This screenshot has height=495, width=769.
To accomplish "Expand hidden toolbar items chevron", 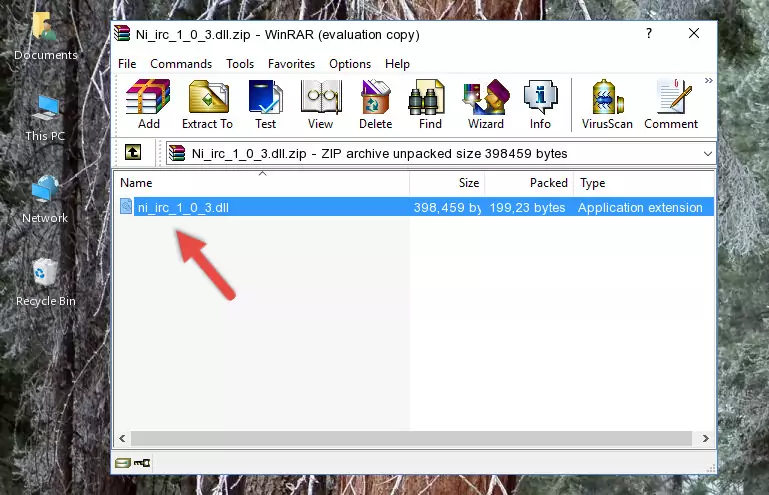I will tap(709, 80).
